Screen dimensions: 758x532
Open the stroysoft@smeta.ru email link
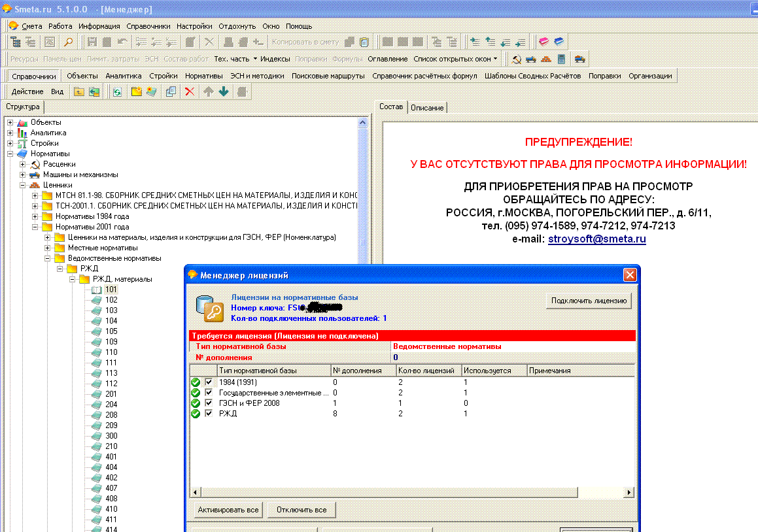click(x=597, y=239)
